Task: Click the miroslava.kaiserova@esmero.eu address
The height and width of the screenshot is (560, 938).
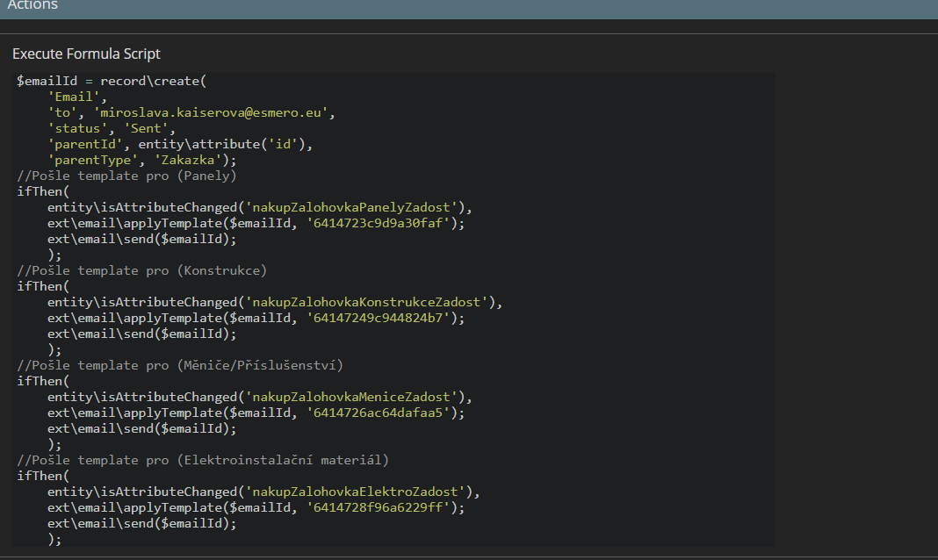Action: [x=213, y=112]
